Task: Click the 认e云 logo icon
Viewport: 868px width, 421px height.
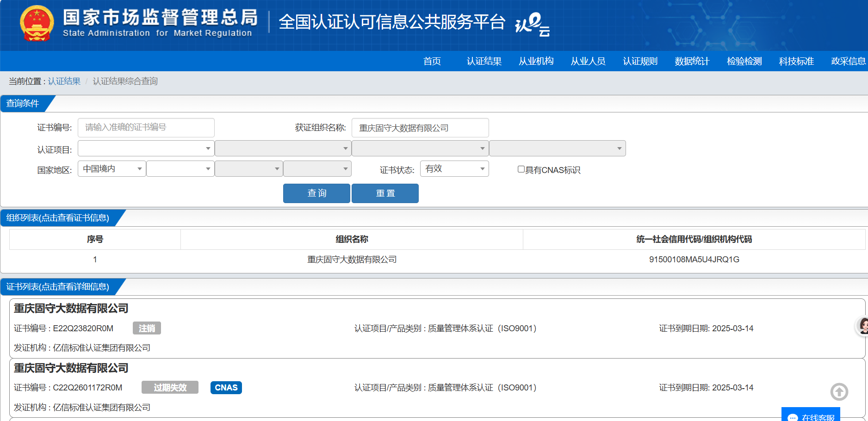Action: pyautogui.click(x=533, y=24)
